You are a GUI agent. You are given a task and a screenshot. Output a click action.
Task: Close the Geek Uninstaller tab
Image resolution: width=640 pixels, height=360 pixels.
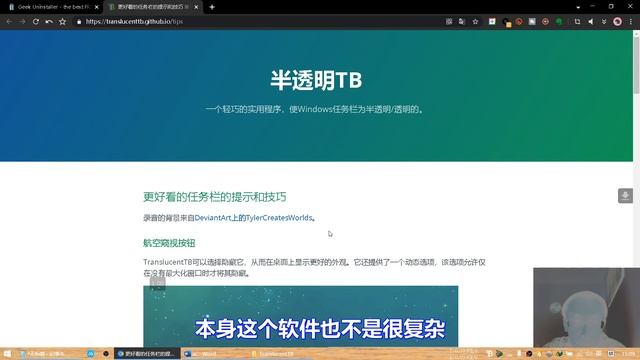[x=97, y=7]
